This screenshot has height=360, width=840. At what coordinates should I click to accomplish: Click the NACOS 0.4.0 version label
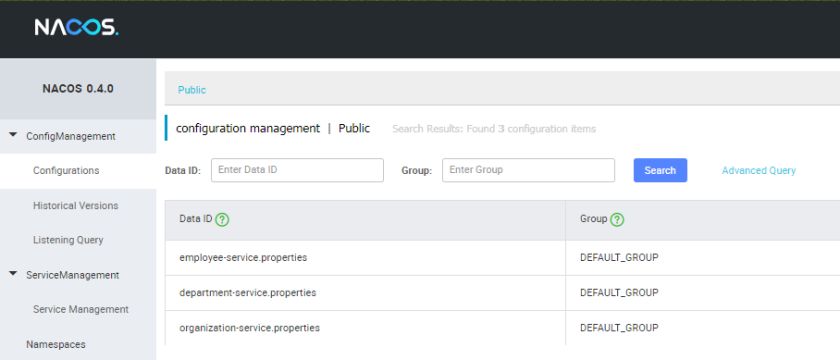pos(78,88)
